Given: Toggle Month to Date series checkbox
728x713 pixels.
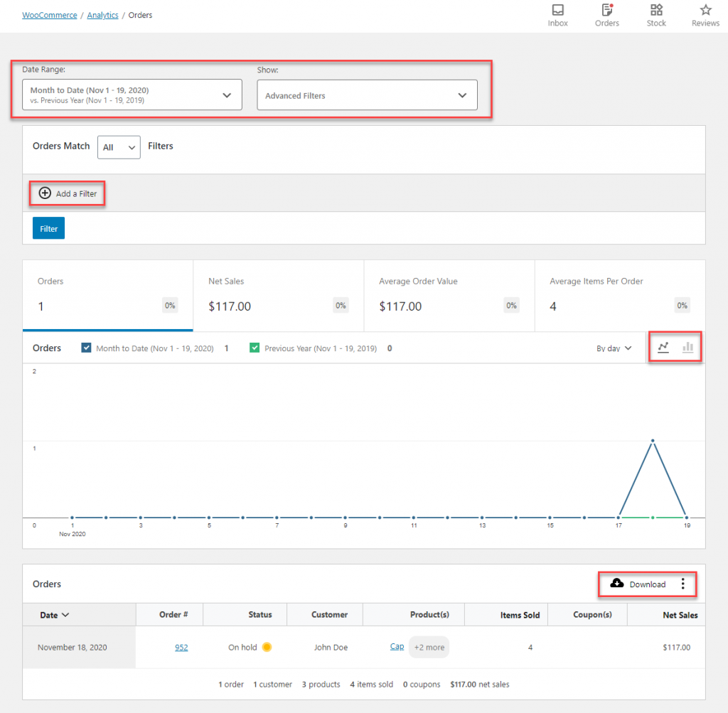Looking at the screenshot, I should (x=86, y=348).
